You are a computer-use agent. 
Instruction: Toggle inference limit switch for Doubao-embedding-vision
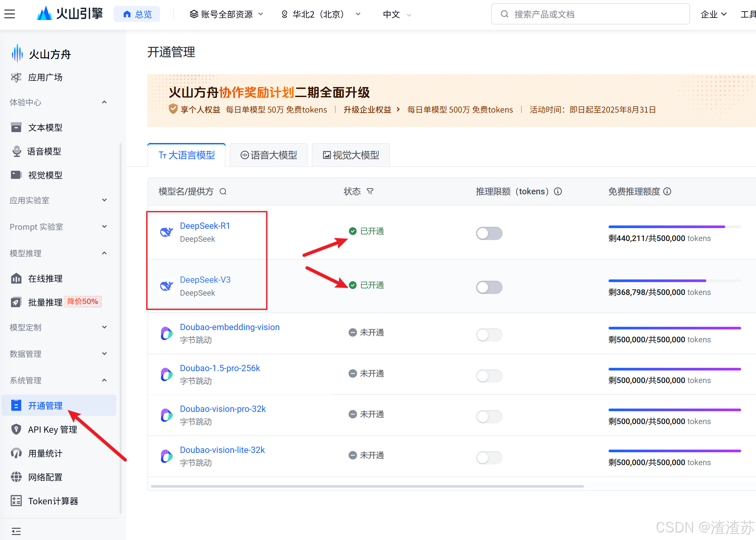pos(489,334)
